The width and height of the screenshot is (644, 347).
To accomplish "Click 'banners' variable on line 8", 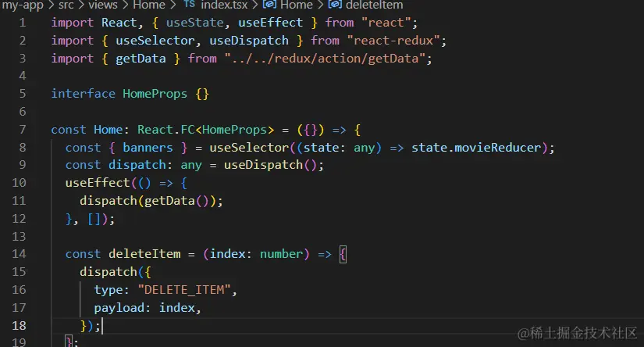I will (148, 148).
